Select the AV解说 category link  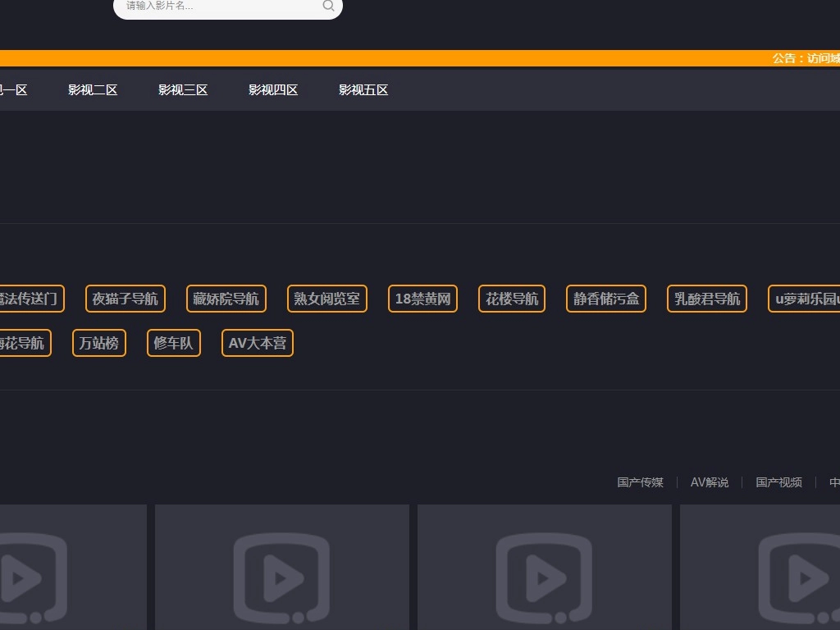point(710,482)
